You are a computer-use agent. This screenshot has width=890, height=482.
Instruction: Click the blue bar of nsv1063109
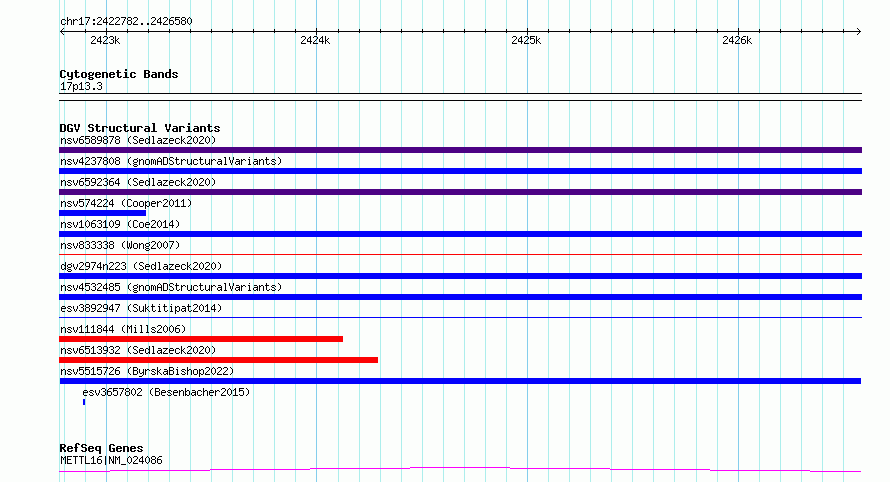tap(460, 234)
